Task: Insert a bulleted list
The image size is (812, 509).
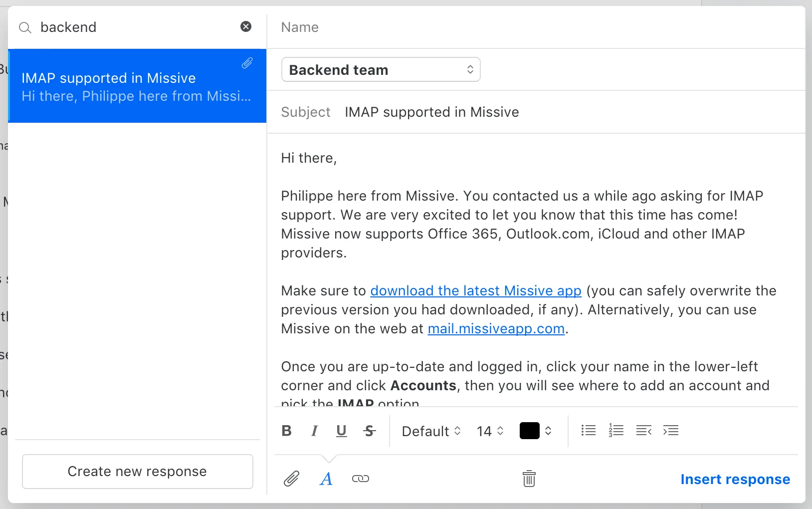Action: pos(589,430)
